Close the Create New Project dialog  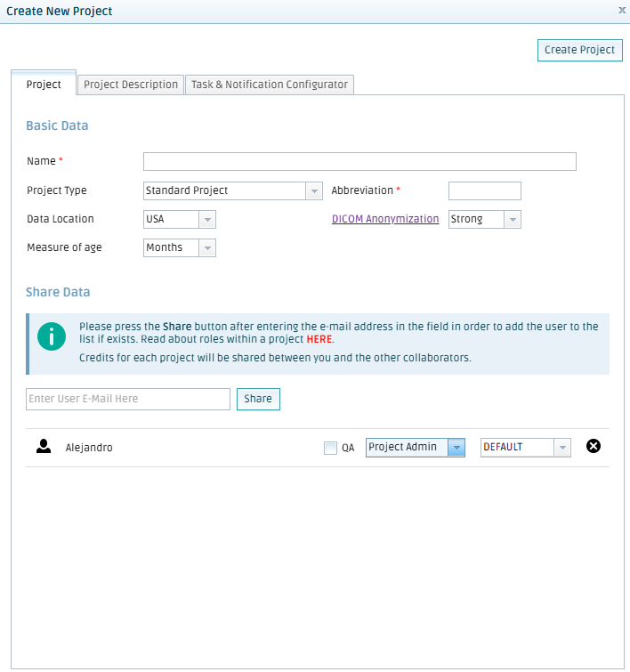click(621, 10)
